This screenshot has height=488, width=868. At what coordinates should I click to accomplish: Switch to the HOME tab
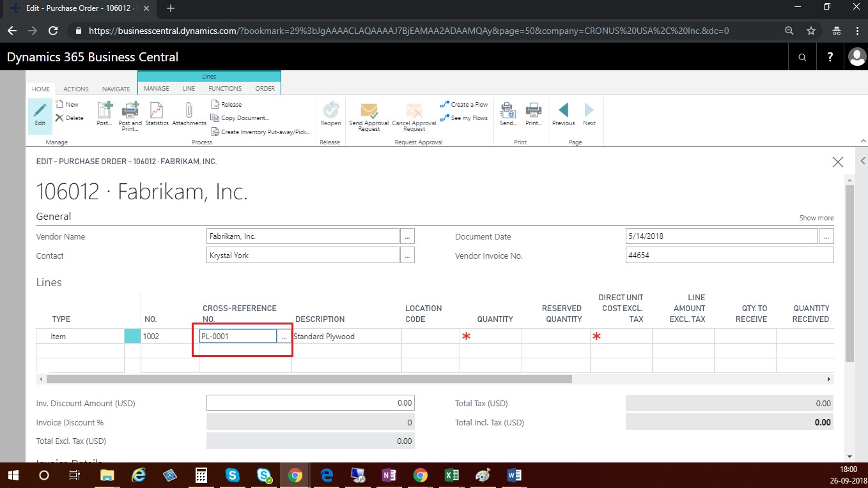(41, 89)
